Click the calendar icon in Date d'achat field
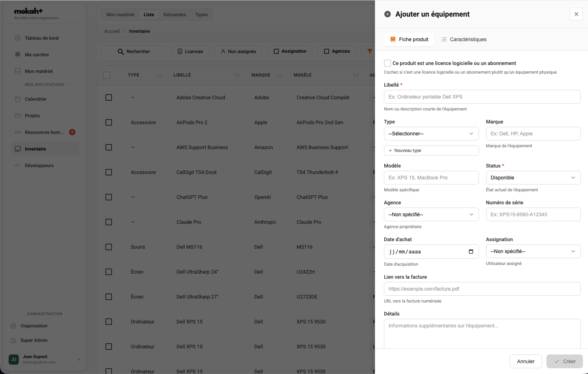The height and width of the screenshot is (374, 588). (x=471, y=252)
